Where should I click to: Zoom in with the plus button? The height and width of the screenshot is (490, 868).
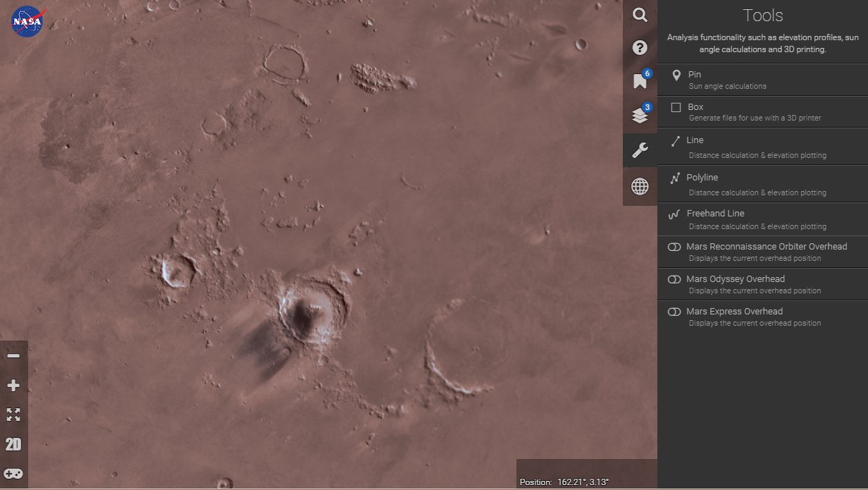pos(13,386)
